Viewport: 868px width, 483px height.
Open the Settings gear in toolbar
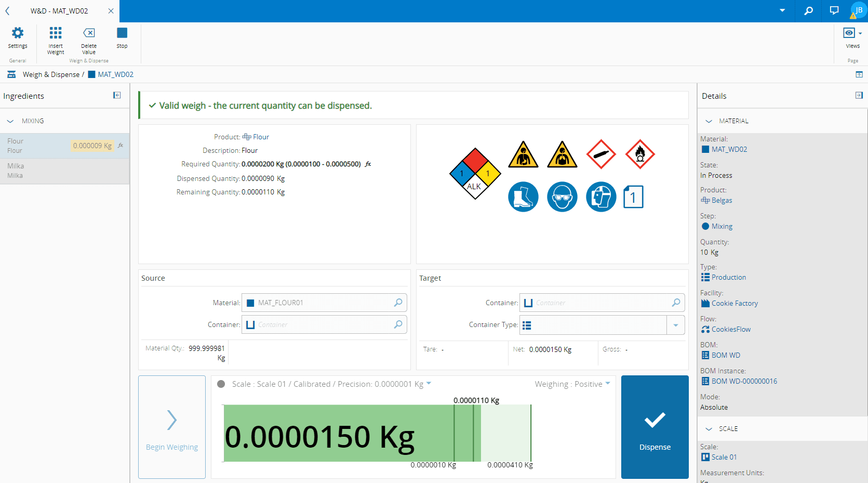(x=18, y=33)
